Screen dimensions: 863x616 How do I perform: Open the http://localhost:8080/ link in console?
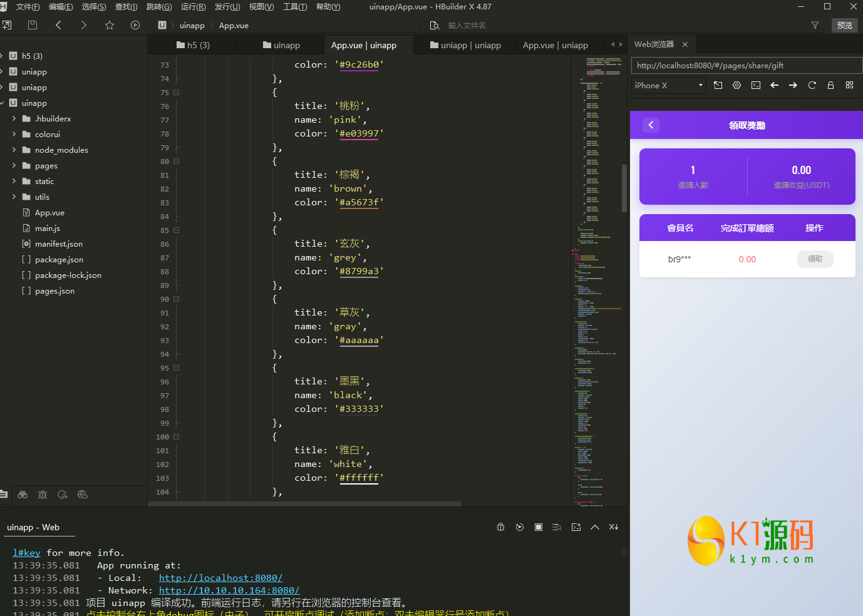[220, 578]
